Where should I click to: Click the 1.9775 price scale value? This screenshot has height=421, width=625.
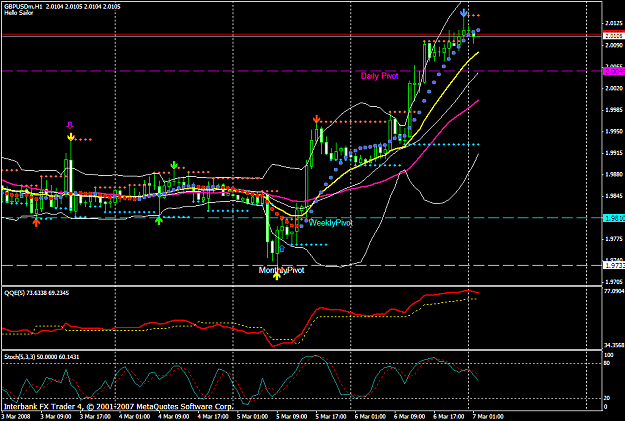point(614,239)
